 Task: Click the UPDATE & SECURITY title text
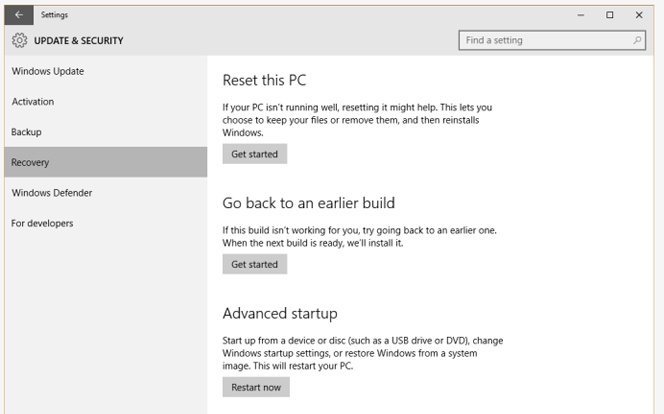click(79, 41)
